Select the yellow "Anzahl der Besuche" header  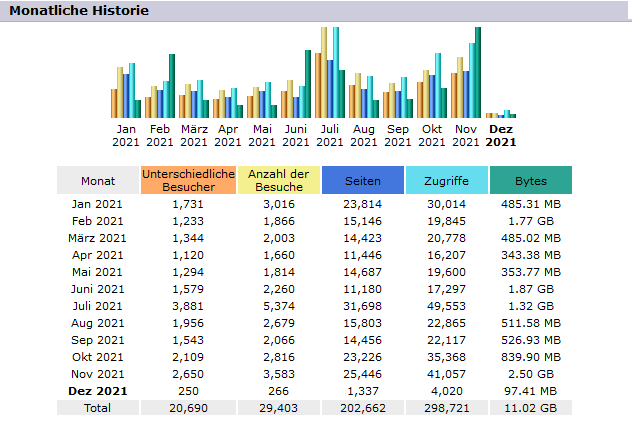pyautogui.click(x=279, y=180)
